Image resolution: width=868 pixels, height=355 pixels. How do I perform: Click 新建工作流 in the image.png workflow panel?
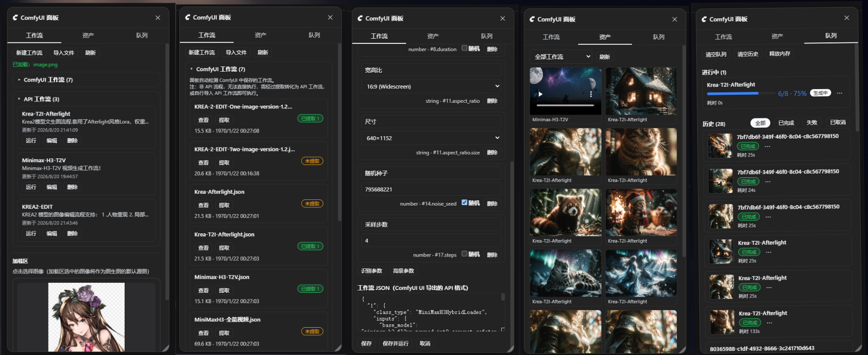(29, 53)
